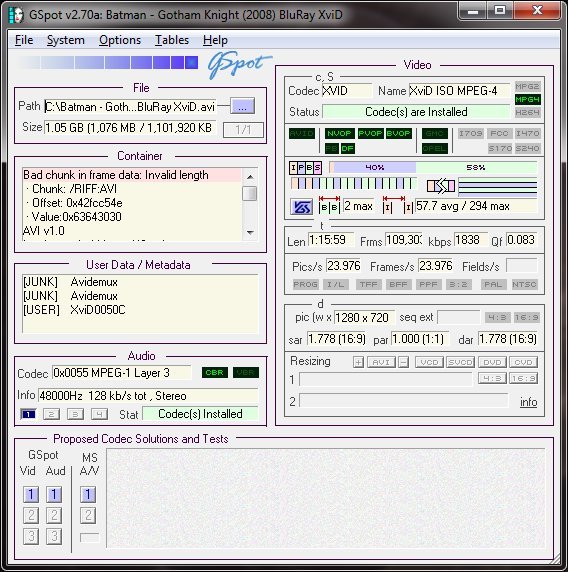
Task: Click the IPBS frame type legend
Action: (x=305, y=168)
